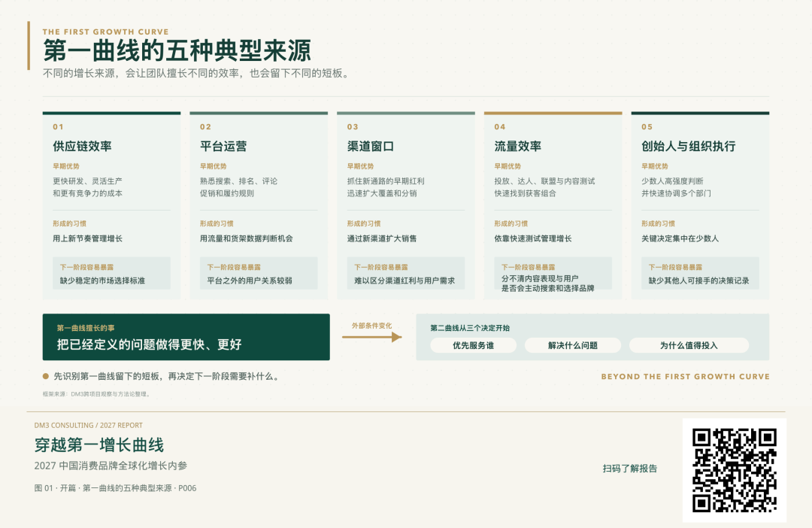Screen dimensions: 812x528
Task: Click 投放、达人、联盟与内容测试 text
Action: 544,181
